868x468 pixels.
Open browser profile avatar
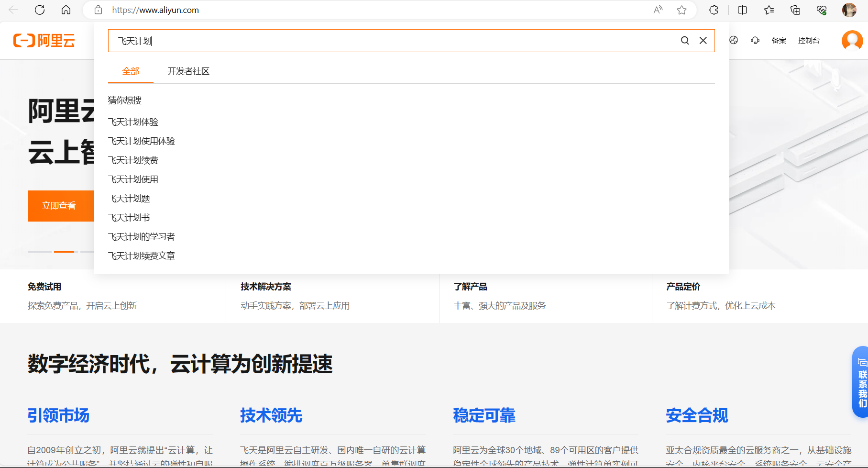(x=849, y=10)
